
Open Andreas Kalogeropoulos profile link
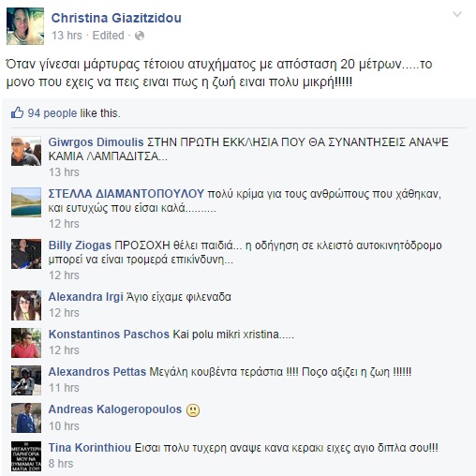coord(115,409)
